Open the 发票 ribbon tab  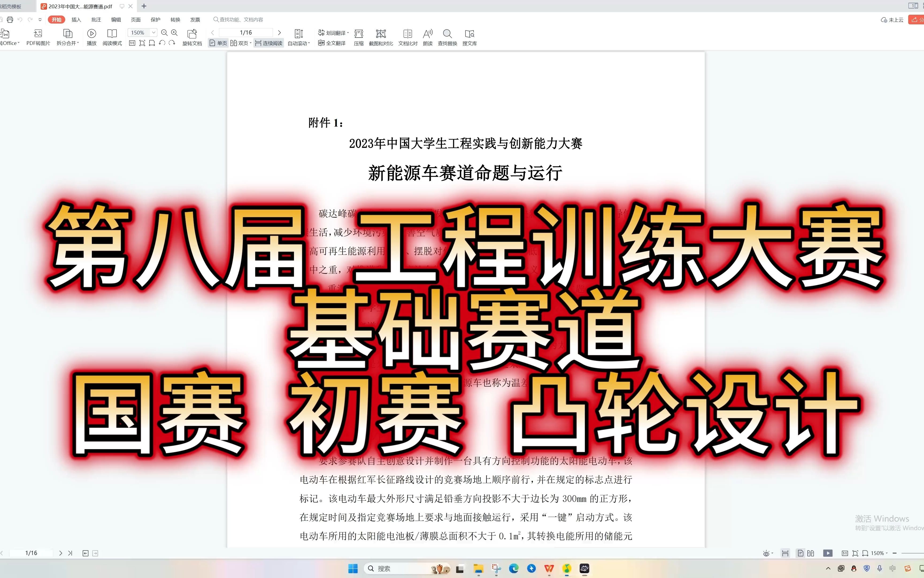coord(195,20)
